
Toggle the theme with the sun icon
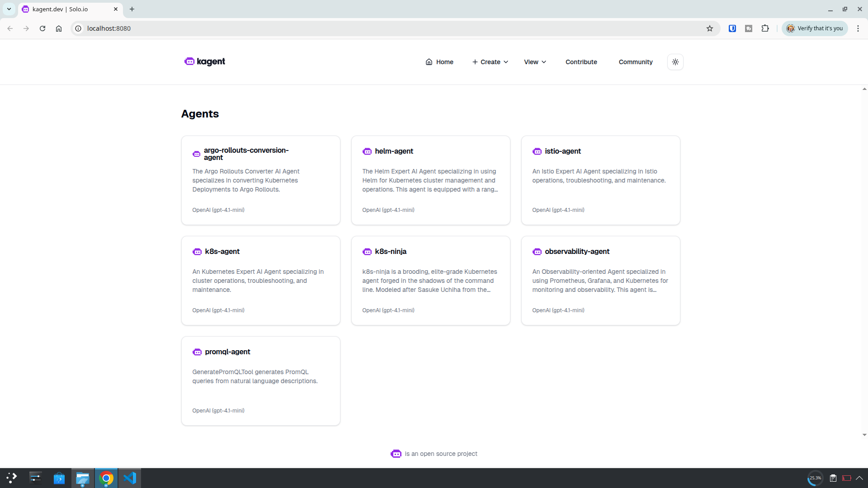[675, 62]
